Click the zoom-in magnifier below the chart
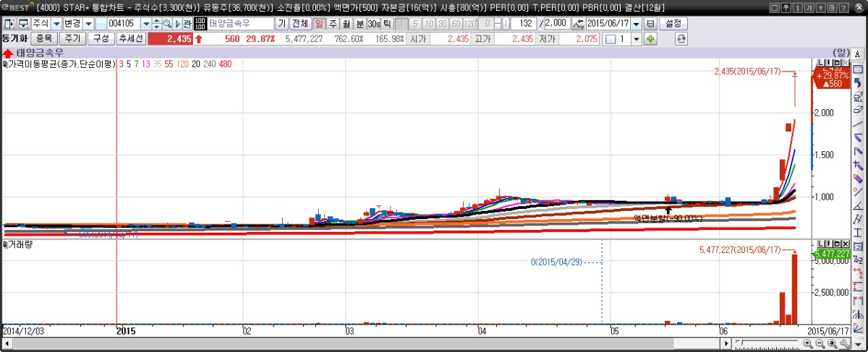Screen dimensions: 868x352 pyautogui.click(x=808, y=344)
